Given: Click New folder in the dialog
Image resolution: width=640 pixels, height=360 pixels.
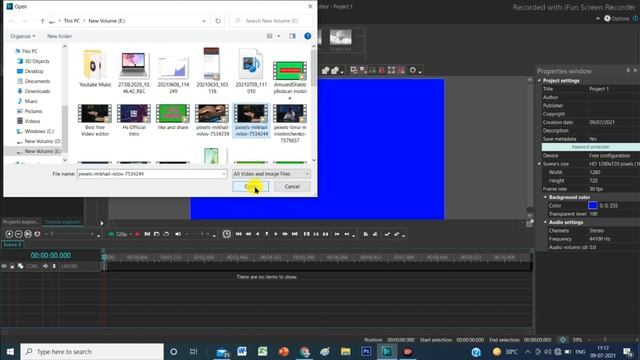Looking at the screenshot, I should 59,36.
